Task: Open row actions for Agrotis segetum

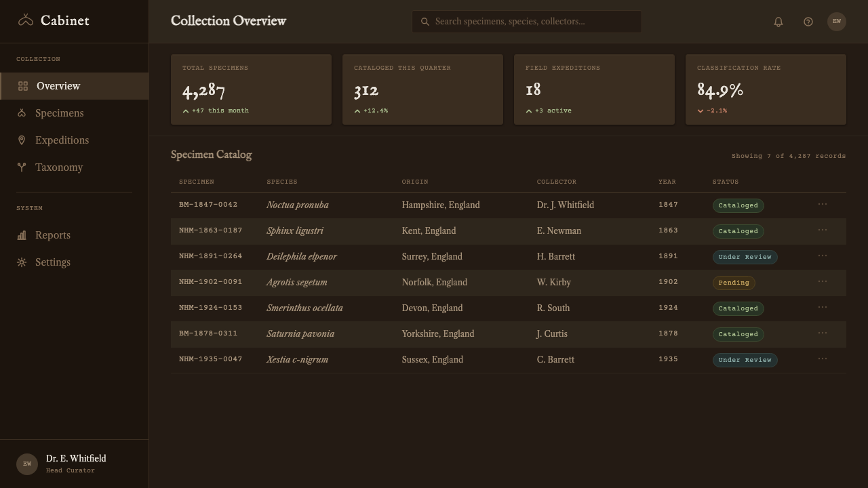Action: (823, 281)
